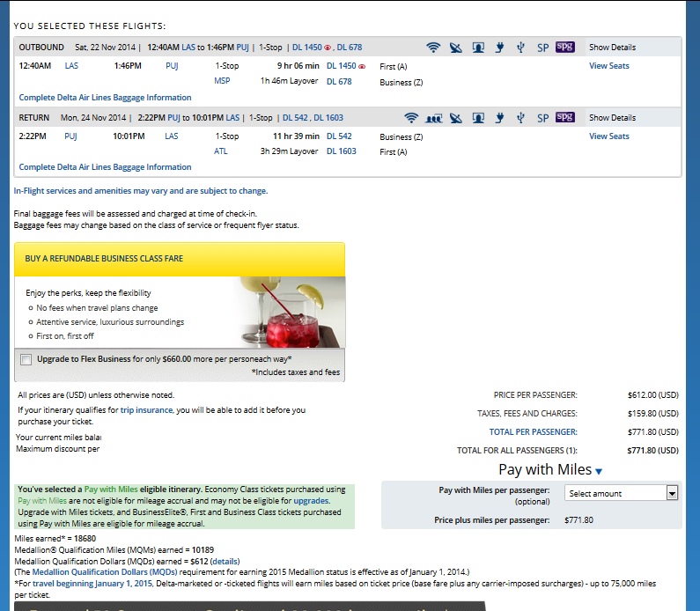Click the Wi-Fi icon on return flight
Viewport: 700px width, 611px height.
pos(411,118)
